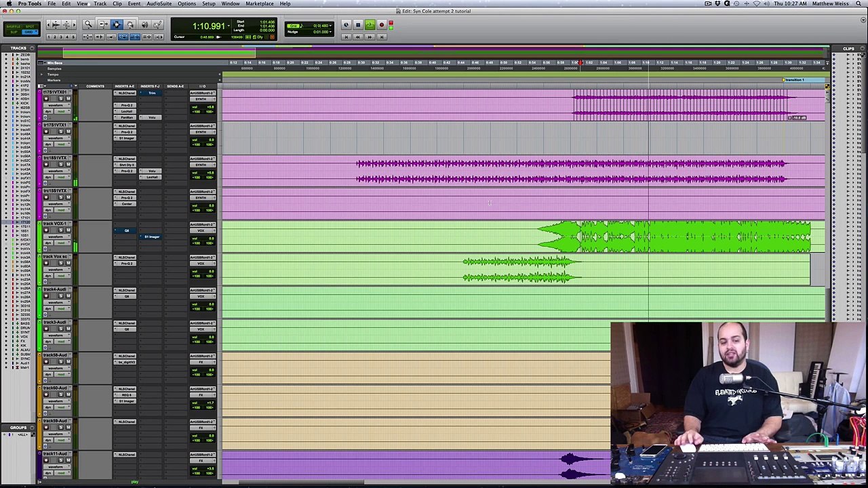This screenshot has height=488, width=868.
Task: Click the audio zoom button in zoom cluster
Action: point(56,24)
